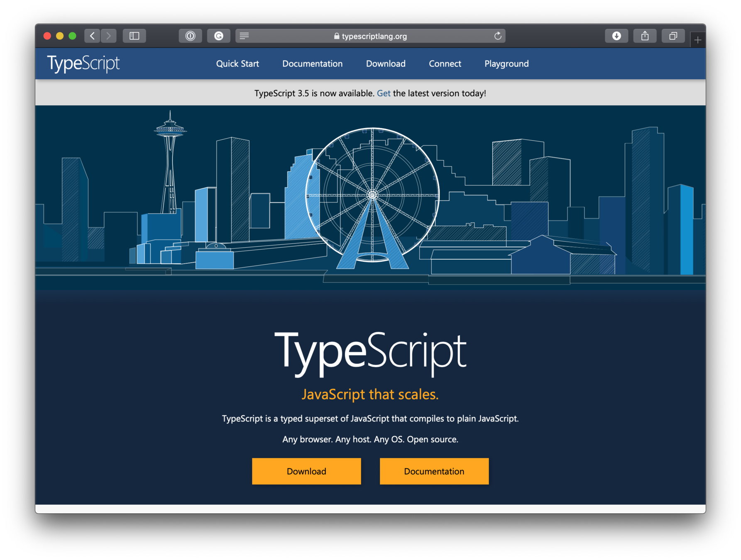
Task: Show all tabs overview icon
Action: pyautogui.click(x=673, y=36)
